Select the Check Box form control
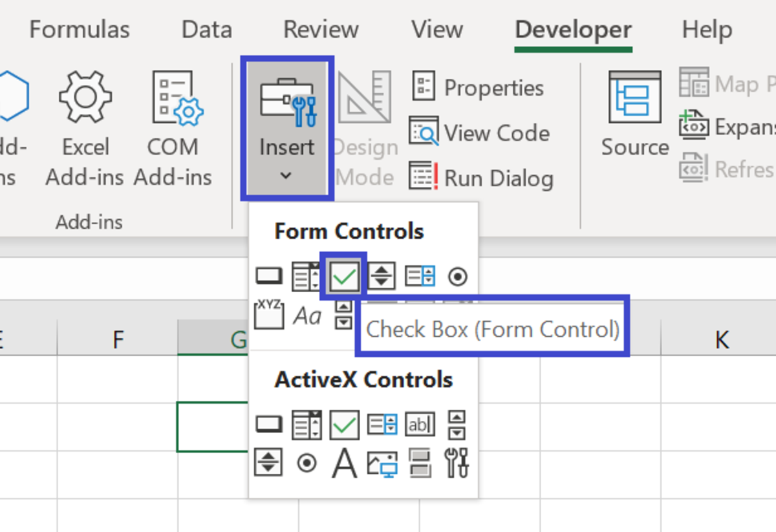 [343, 276]
